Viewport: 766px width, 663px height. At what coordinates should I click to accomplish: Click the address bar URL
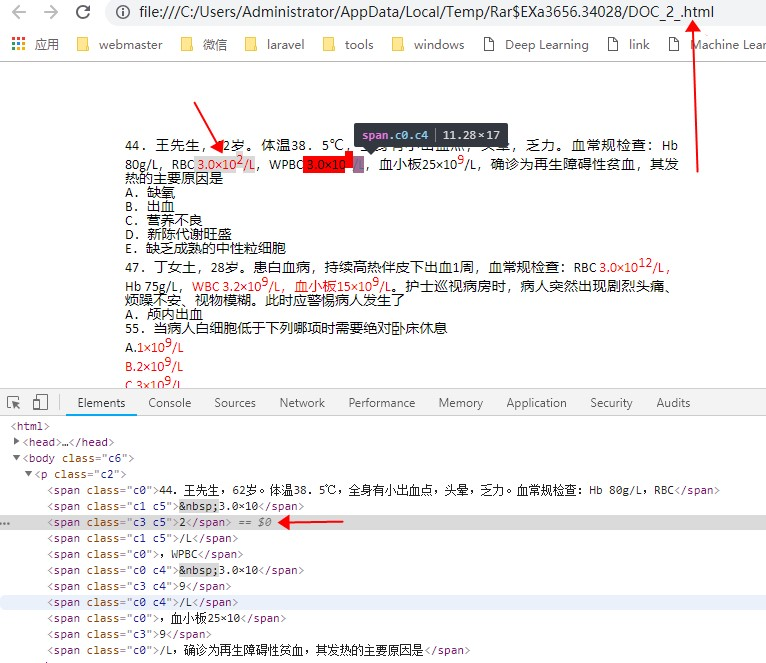(x=426, y=12)
